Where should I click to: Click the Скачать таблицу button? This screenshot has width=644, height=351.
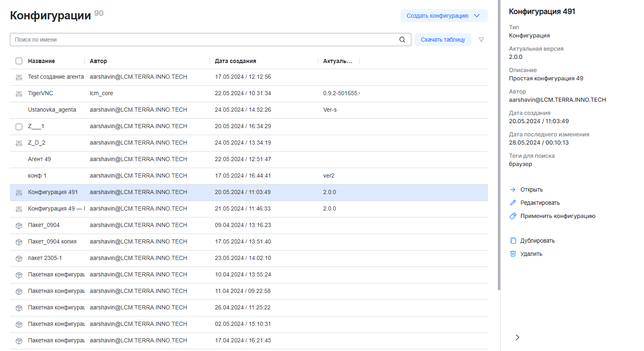pyautogui.click(x=443, y=40)
